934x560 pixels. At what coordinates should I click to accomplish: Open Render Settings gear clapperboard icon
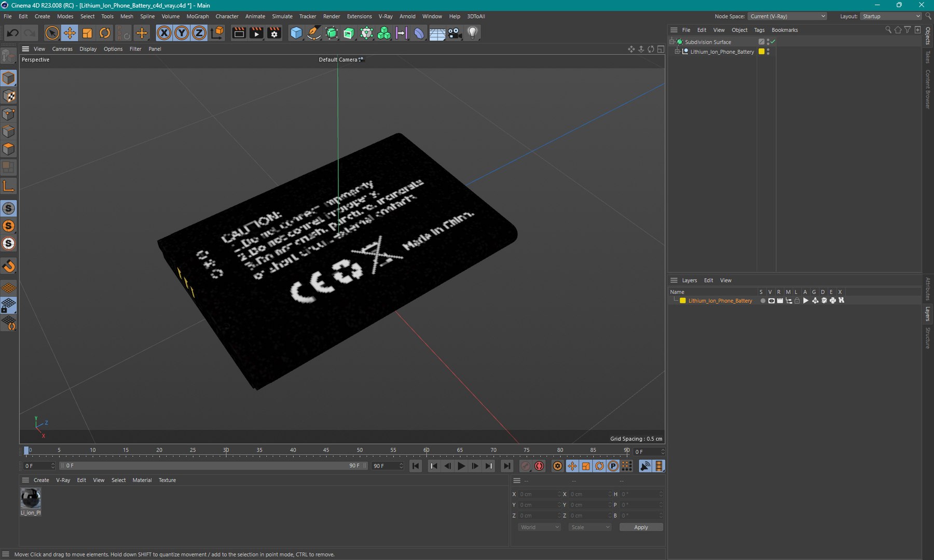tap(274, 33)
